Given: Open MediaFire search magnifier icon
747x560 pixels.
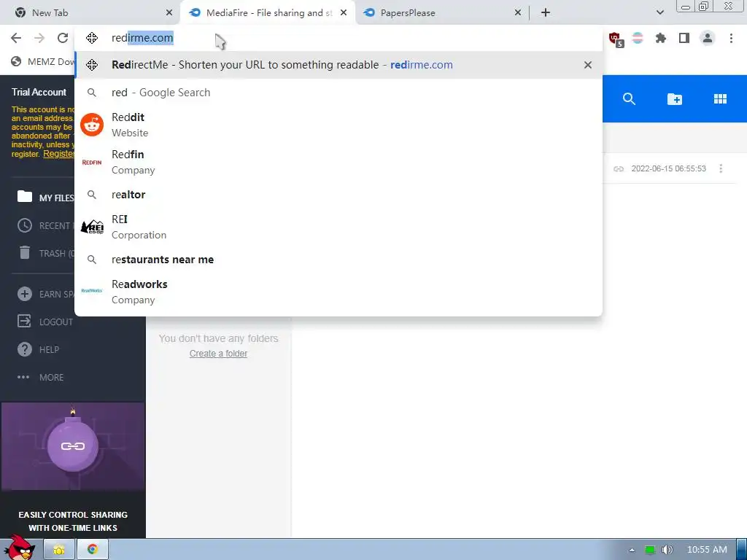Looking at the screenshot, I should [x=629, y=99].
